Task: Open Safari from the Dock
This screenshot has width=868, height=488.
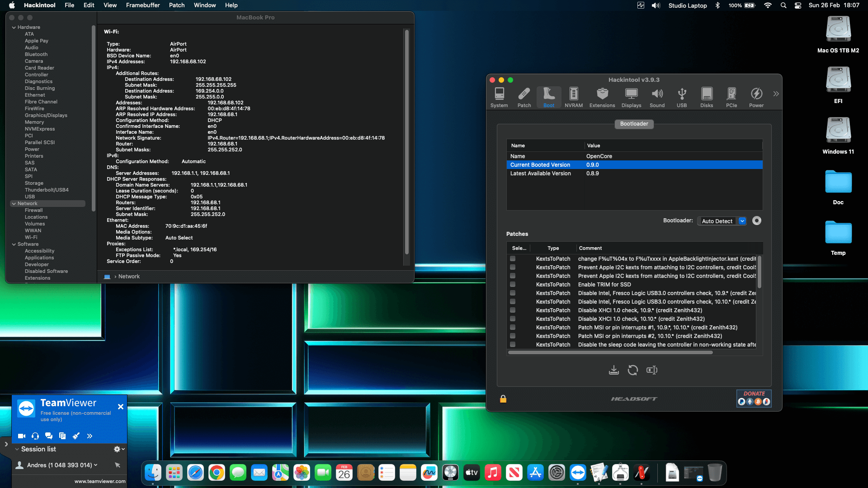Action: 196,473
